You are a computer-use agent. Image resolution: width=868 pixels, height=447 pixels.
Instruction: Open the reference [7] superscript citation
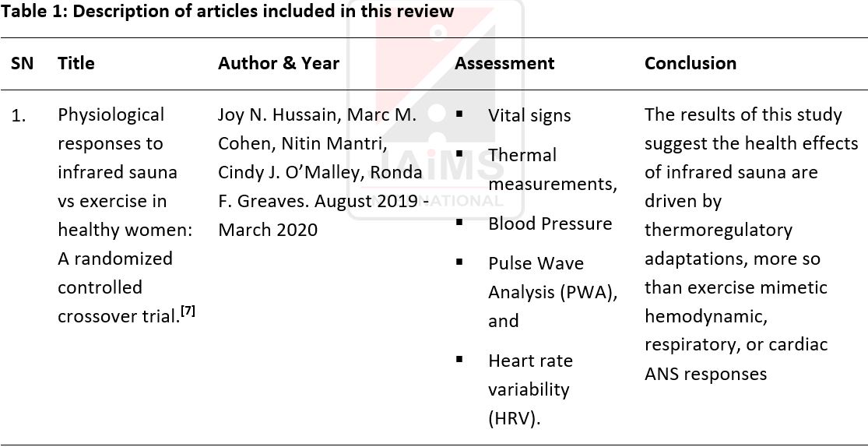pyautogui.click(x=188, y=311)
